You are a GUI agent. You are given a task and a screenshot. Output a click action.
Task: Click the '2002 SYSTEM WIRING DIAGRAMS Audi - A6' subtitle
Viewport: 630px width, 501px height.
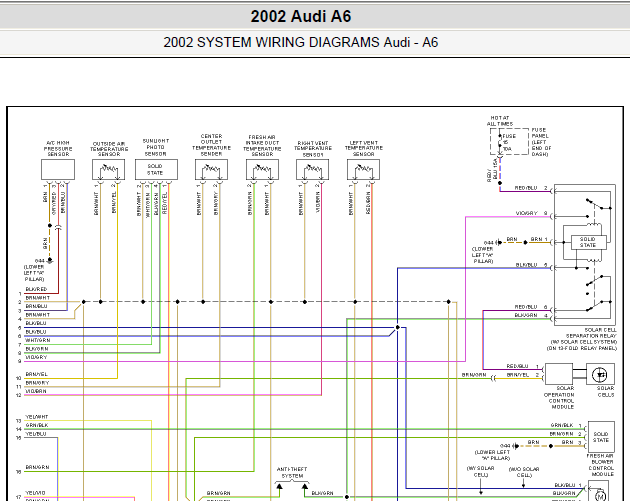[x=301, y=42]
